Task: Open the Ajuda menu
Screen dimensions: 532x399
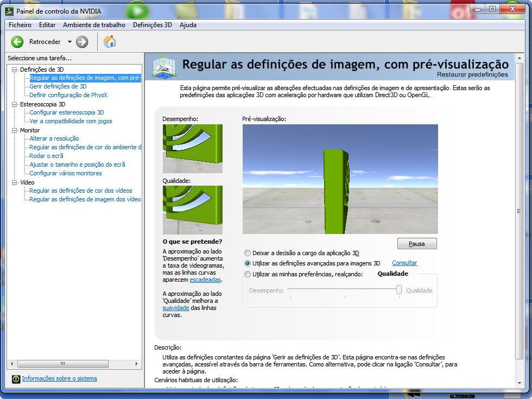Action: point(188,25)
